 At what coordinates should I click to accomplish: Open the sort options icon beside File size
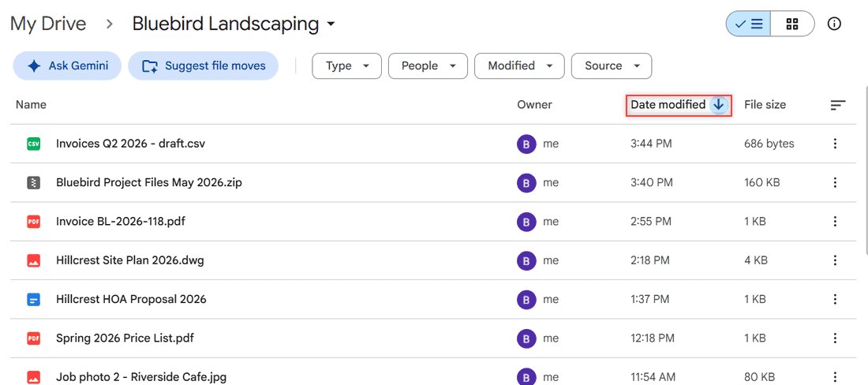pyautogui.click(x=838, y=105)
